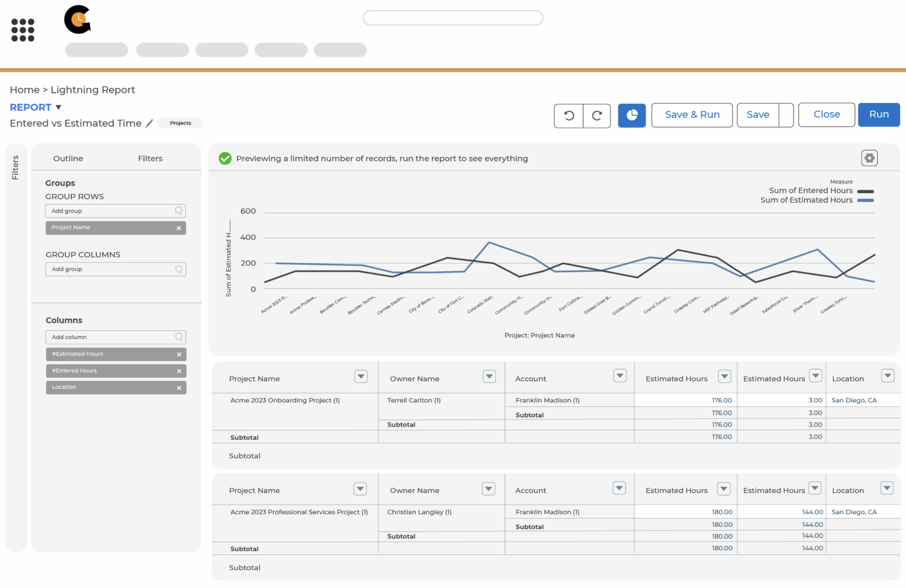The height and width of the screenshot is (588, 906).
Task: Remove Location column from list
Action: [179, 388]
